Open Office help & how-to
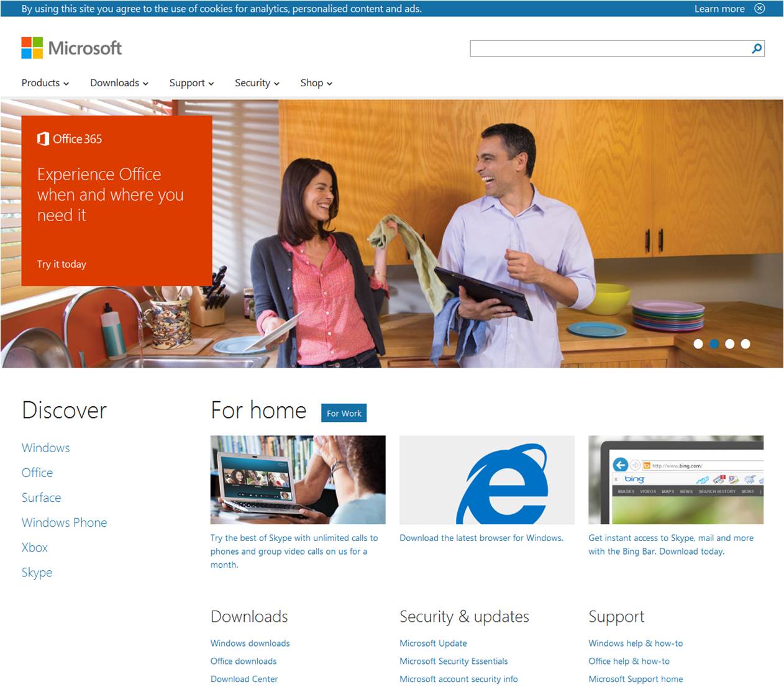 point(629,661)
